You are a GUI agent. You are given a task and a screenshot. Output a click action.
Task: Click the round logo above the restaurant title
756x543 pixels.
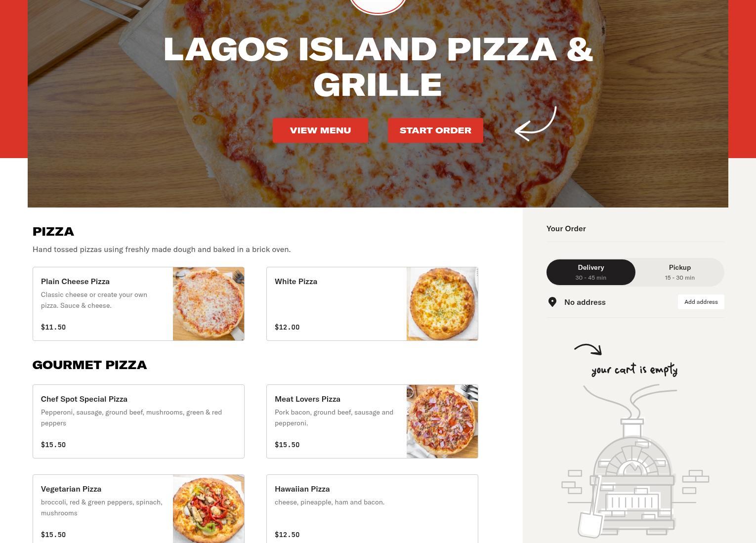coord(378,6)
